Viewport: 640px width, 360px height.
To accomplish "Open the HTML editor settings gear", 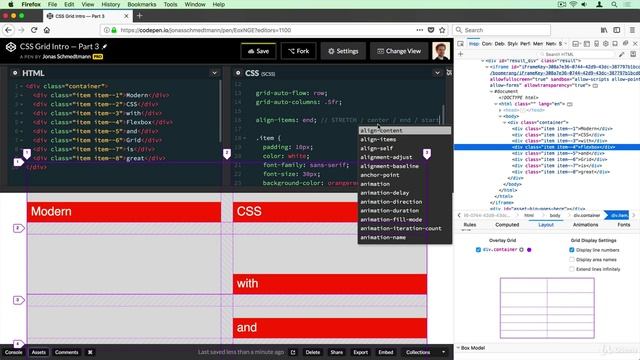I will pos(15,73).
